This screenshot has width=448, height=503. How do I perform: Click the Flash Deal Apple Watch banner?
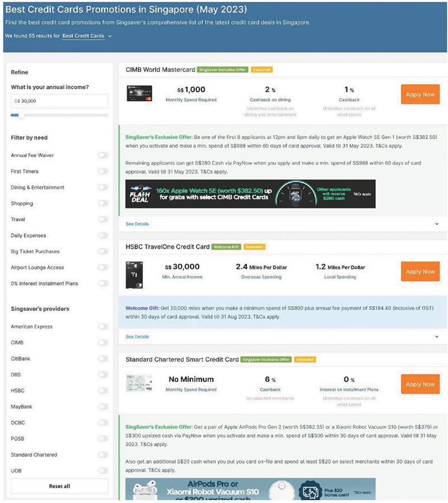[251, 194]
